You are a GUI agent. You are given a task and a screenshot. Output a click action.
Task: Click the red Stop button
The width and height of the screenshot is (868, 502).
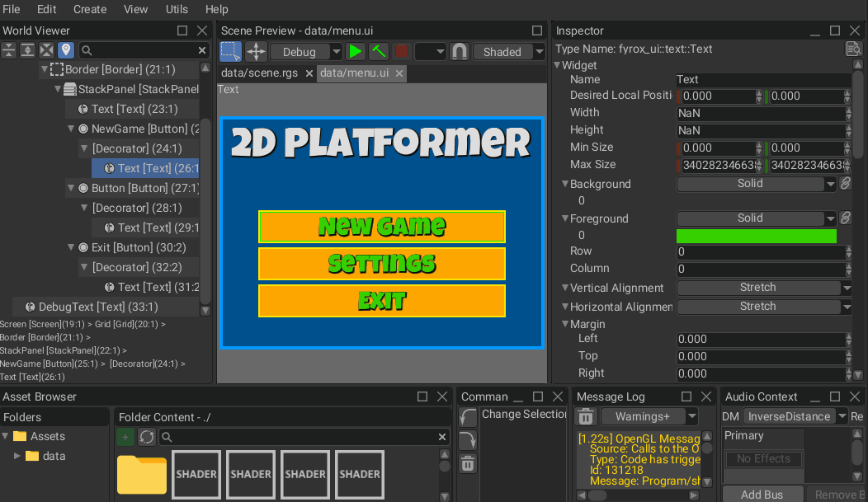[402, 51]
